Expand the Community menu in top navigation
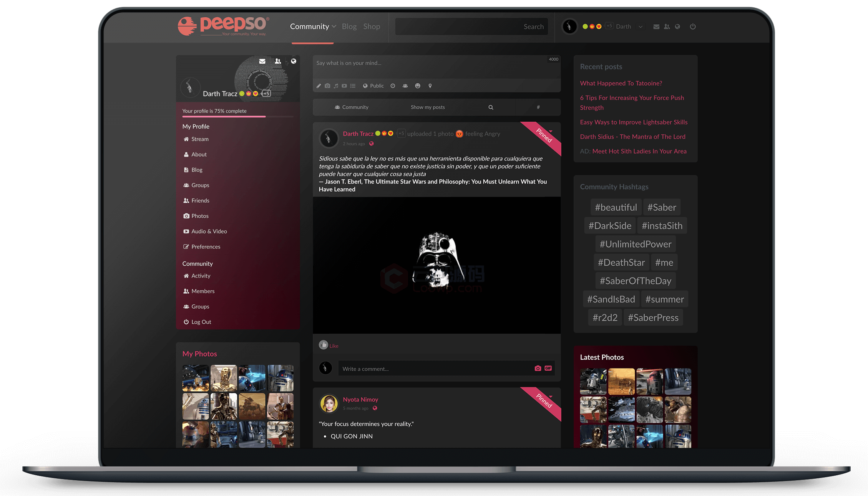The width and height of the screenshot is (868, 496). pos(313,26)
